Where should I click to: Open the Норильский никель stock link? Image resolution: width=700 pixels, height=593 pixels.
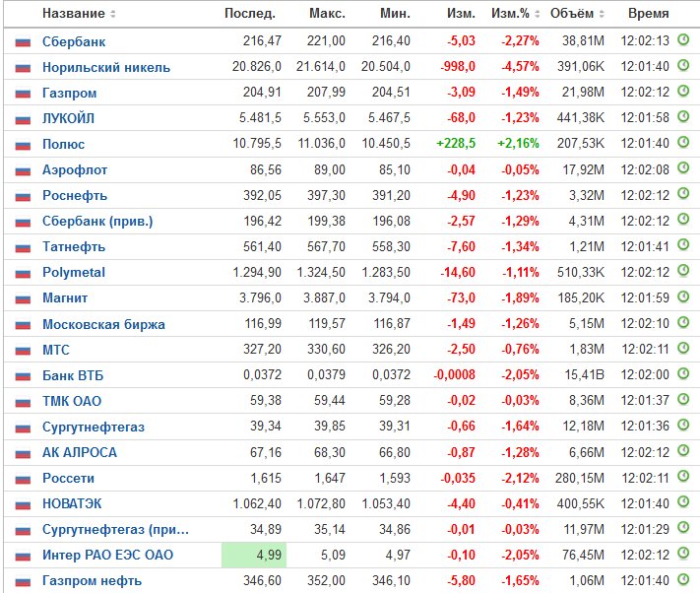(106, 67)
